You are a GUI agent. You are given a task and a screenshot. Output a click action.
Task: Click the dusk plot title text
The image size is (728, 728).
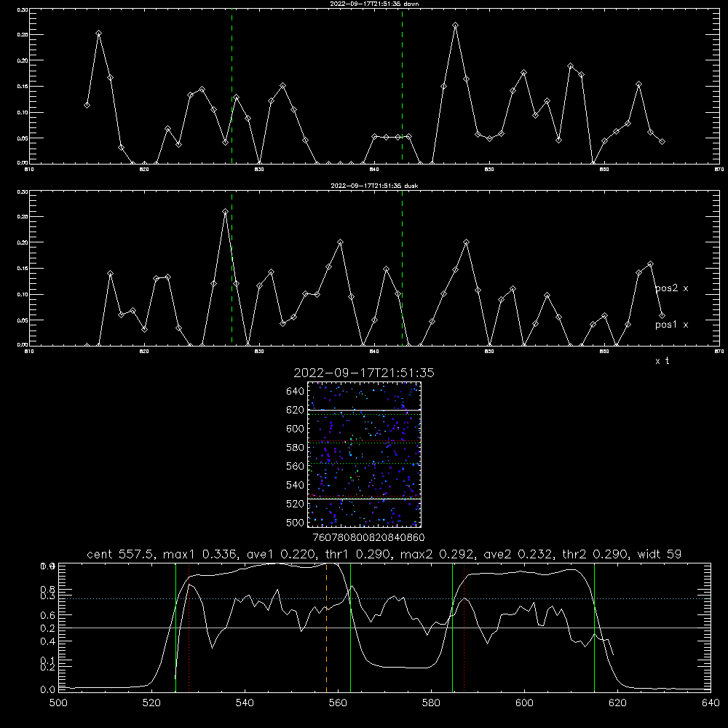point(374,186)
